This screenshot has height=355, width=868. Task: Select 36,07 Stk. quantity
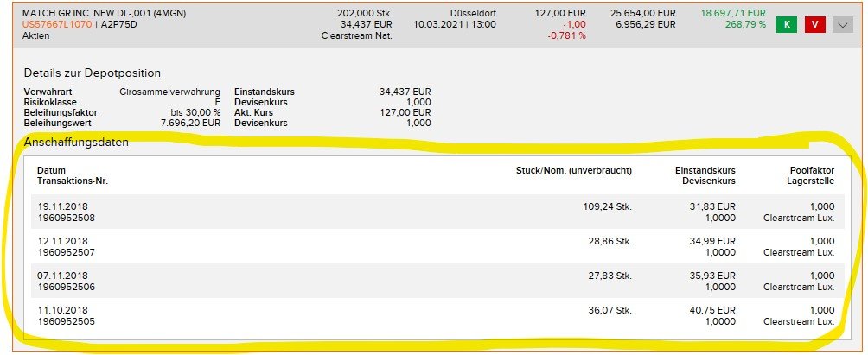(x=610, y=310)
